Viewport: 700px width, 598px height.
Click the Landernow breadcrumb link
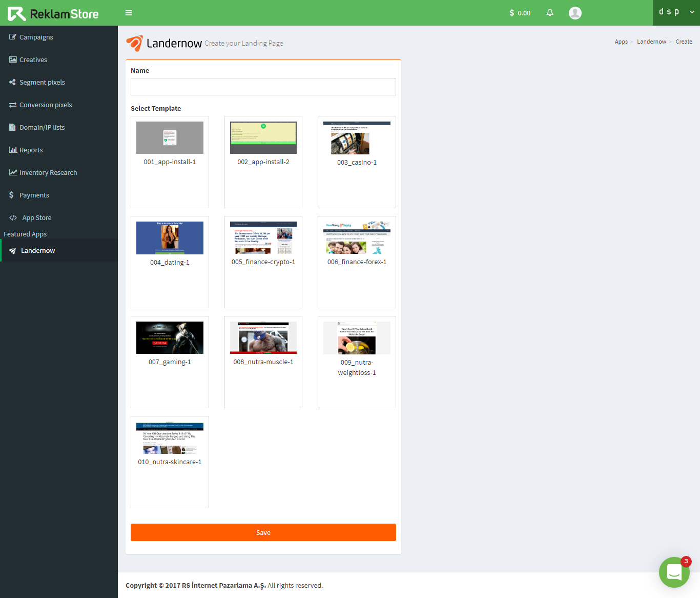click(651, 42)
